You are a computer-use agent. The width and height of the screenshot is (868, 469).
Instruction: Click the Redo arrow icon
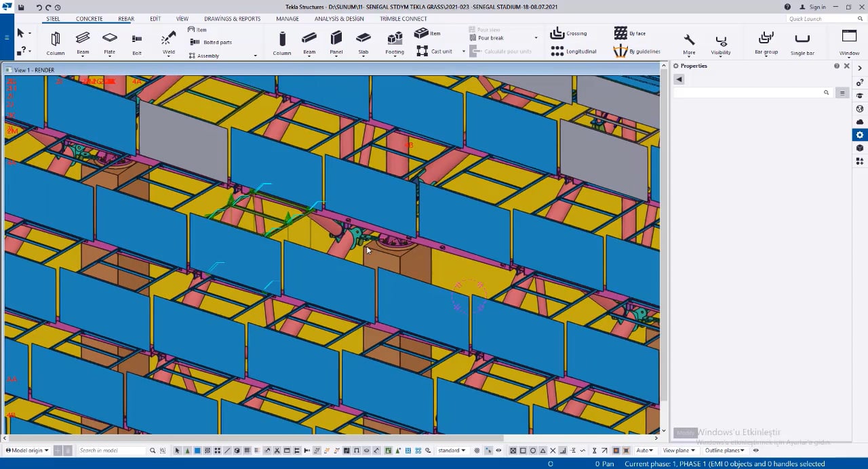(x=48, y=7)
